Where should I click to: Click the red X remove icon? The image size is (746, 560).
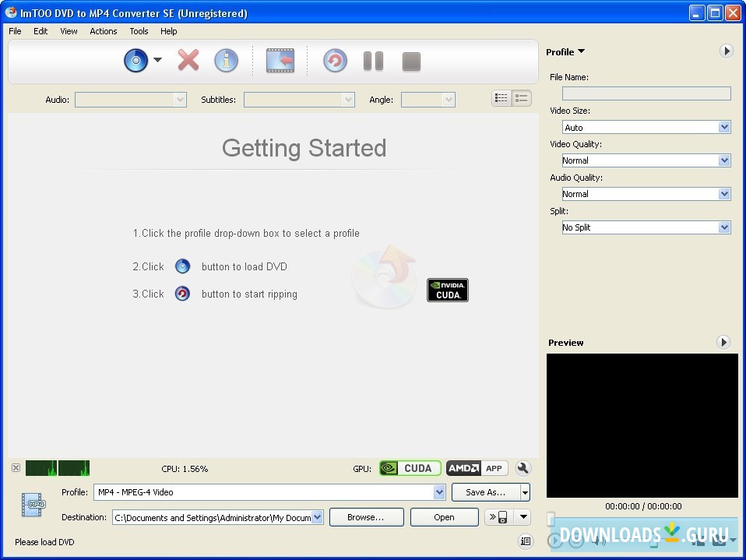pos(188,61)
